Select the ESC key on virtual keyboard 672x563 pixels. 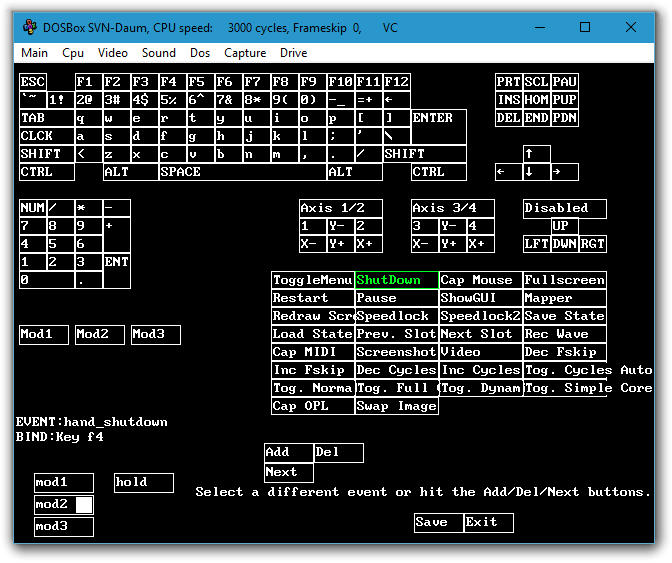click(33, 82)
